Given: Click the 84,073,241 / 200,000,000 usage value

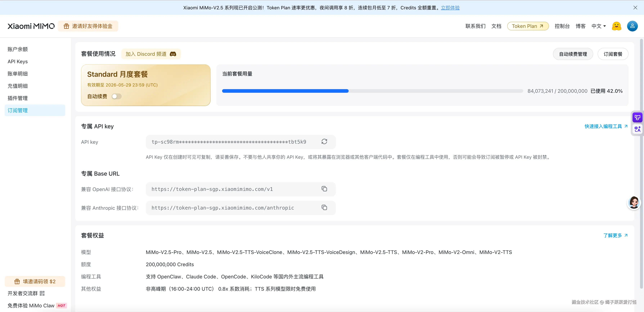Looking at the screenshot, I should point(557,91).
